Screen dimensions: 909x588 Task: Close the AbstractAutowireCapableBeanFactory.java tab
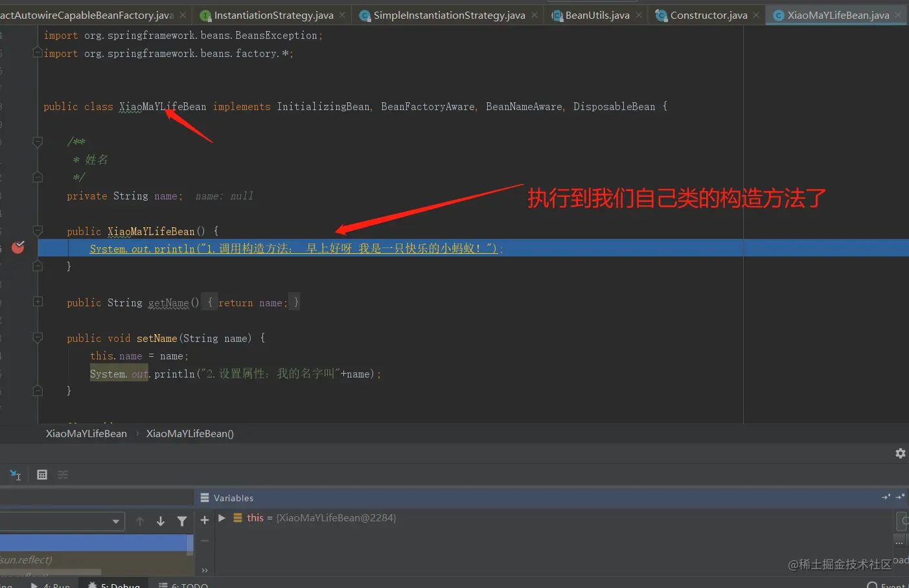[x=183, y=15]
